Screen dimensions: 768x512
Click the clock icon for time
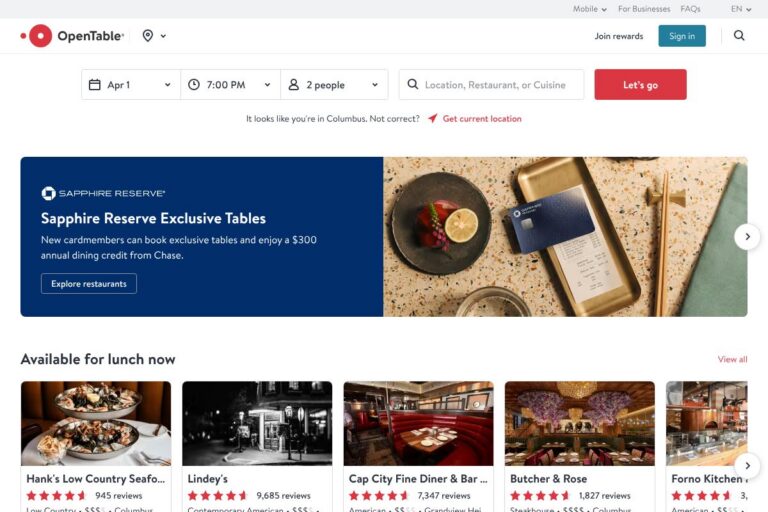[x=194, y=85]
